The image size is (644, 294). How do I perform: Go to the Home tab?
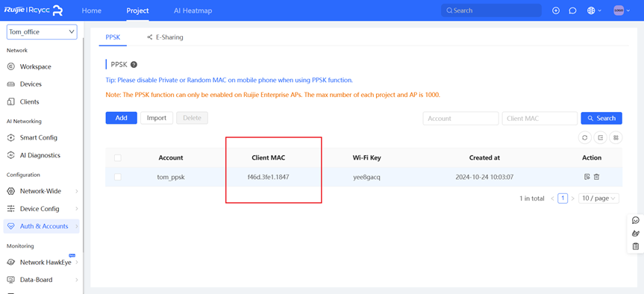click(x=92, y=10)
